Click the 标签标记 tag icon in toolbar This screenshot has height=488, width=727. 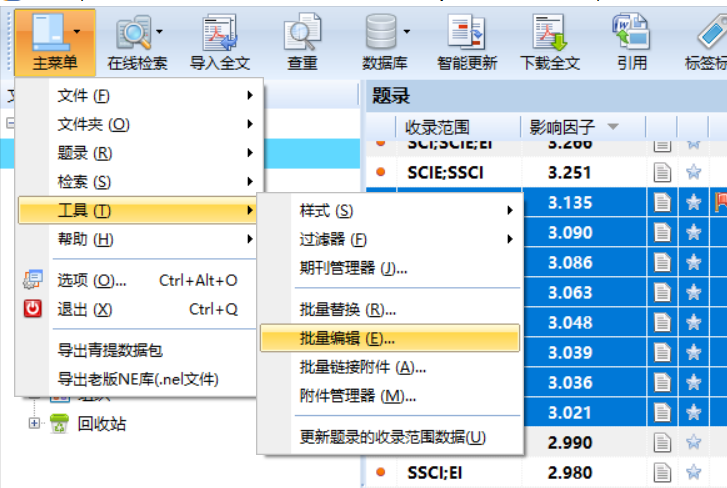point(712,32)
